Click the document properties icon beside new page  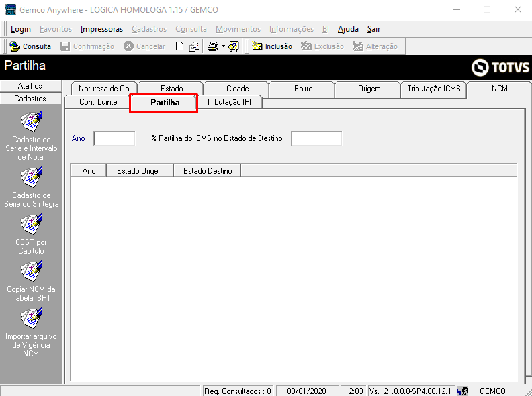click(194, 46)
